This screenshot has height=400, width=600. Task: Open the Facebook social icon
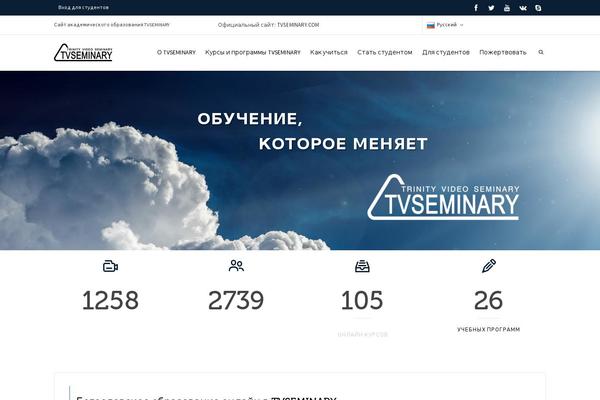click(476, 8)
